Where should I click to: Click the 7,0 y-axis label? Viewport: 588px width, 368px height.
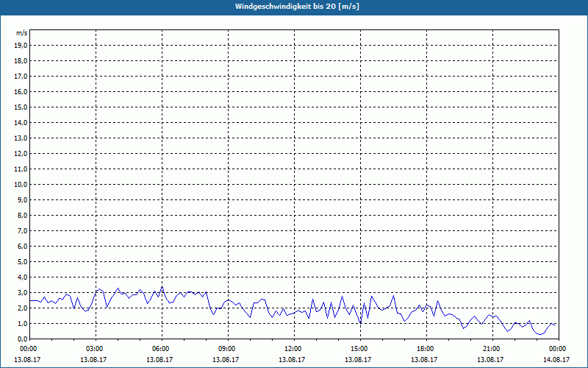pos(23,231)
